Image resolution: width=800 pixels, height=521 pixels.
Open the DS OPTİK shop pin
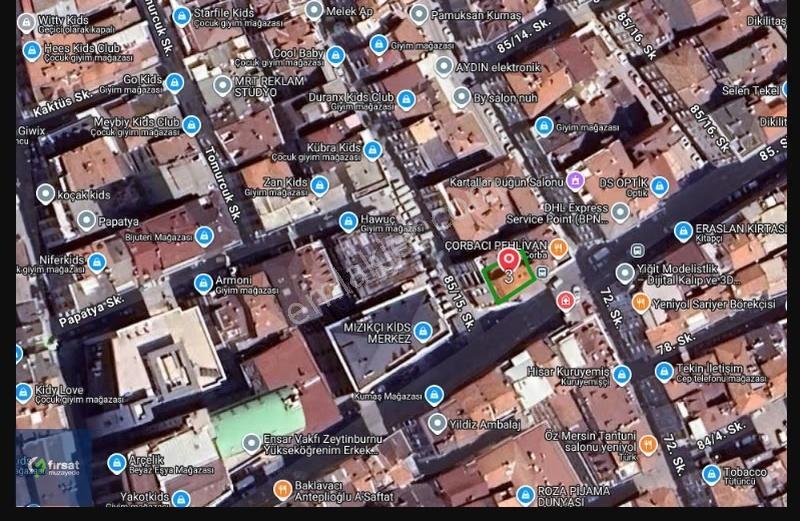(659, 187)
